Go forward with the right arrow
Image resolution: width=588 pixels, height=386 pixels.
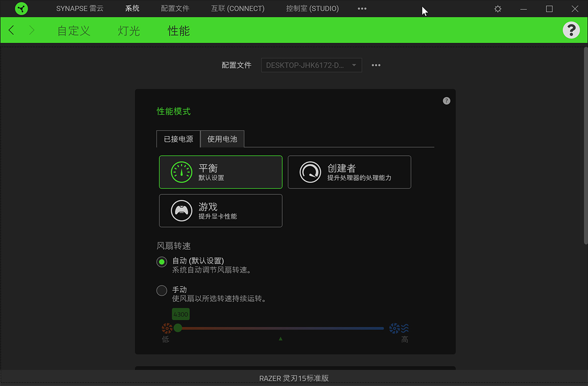(32, 30)
